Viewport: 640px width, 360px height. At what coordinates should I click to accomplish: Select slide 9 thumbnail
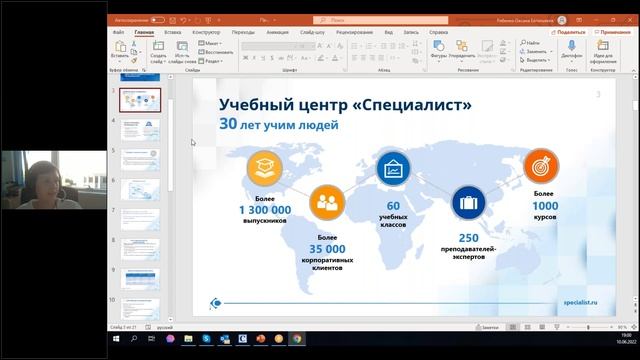coord(140,279)
